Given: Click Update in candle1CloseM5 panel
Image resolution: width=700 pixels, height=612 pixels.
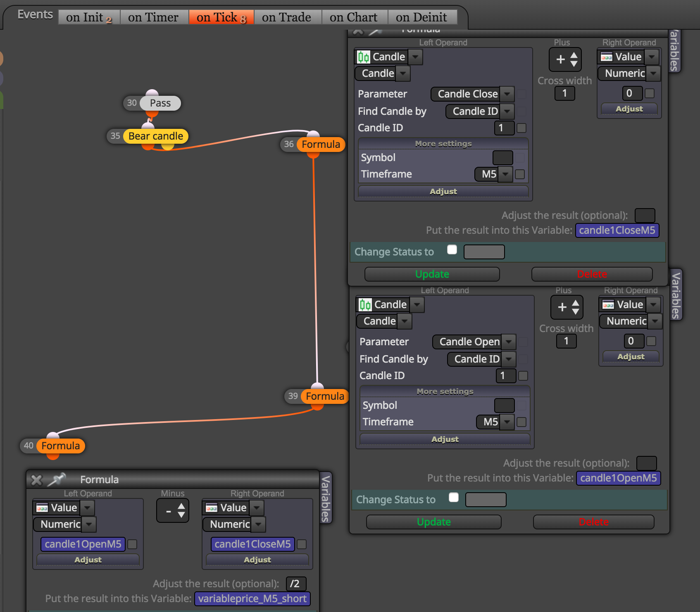Looking at the screenshot, I should click(432, 274).
